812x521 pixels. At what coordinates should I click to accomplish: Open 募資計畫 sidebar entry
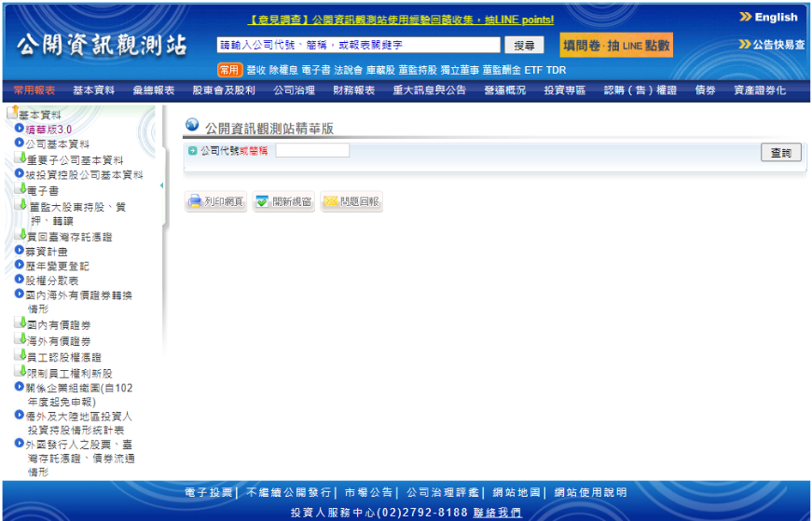(x=47, y=252)
